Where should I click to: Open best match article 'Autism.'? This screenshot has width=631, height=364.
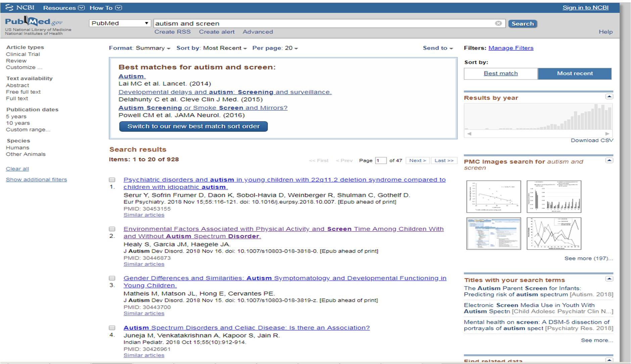pos(132,76)
